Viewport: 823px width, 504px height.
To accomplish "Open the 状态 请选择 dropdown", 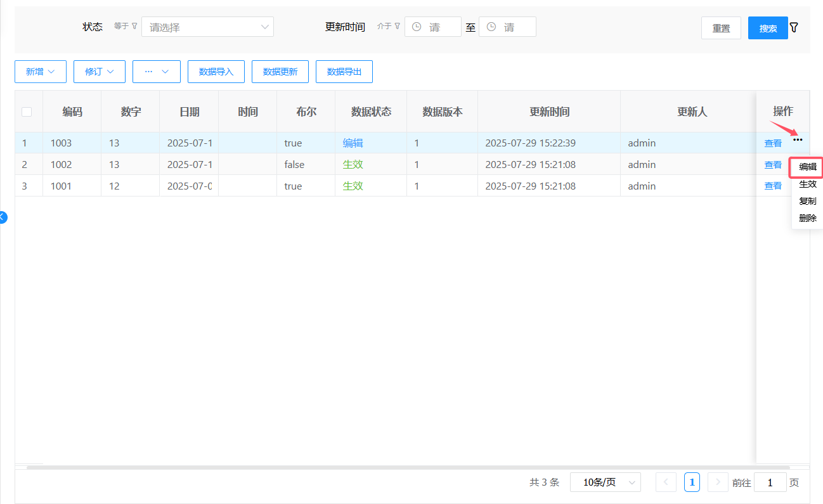I will (x=207, y=27).
